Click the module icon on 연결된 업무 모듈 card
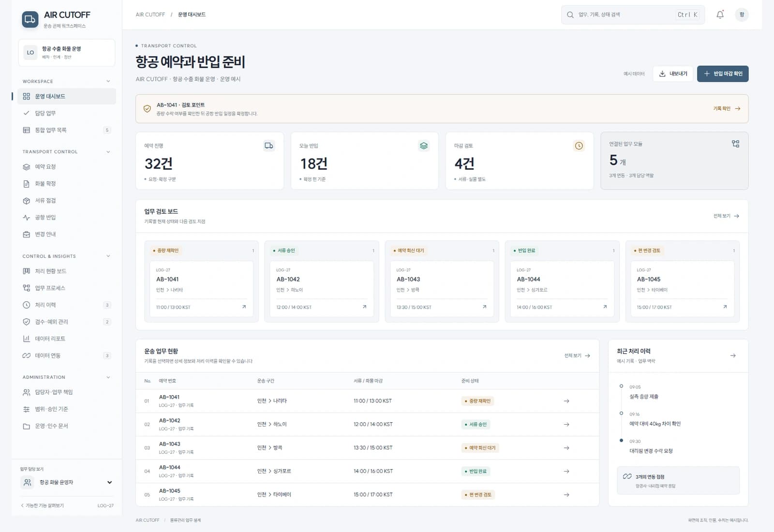Viewport: 774px width, 532px height. (x=735, y=144)
